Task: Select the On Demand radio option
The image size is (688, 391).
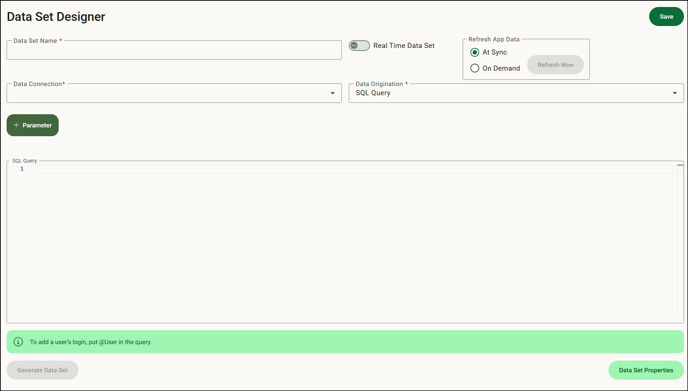Action: [474, 68]
